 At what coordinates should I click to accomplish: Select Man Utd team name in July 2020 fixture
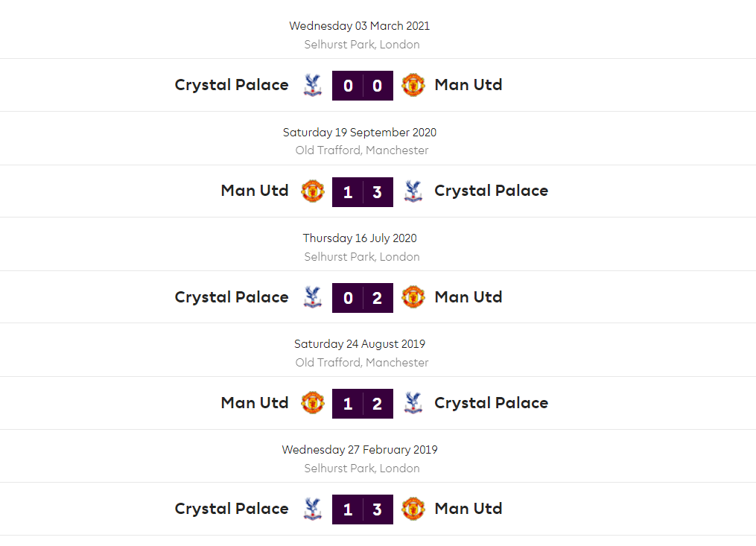point(468,297)
